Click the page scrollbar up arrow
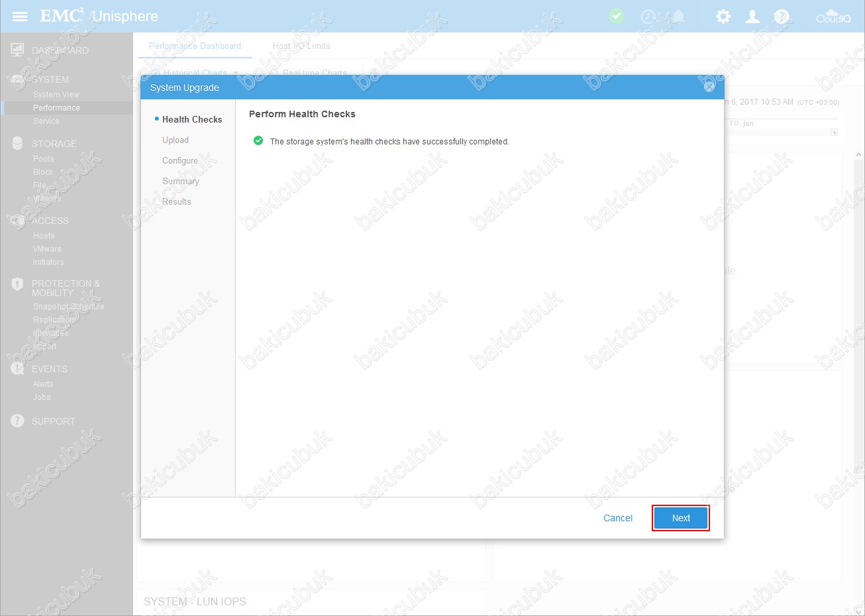This screenshot has width=865, height=616. tap(859, 155)
